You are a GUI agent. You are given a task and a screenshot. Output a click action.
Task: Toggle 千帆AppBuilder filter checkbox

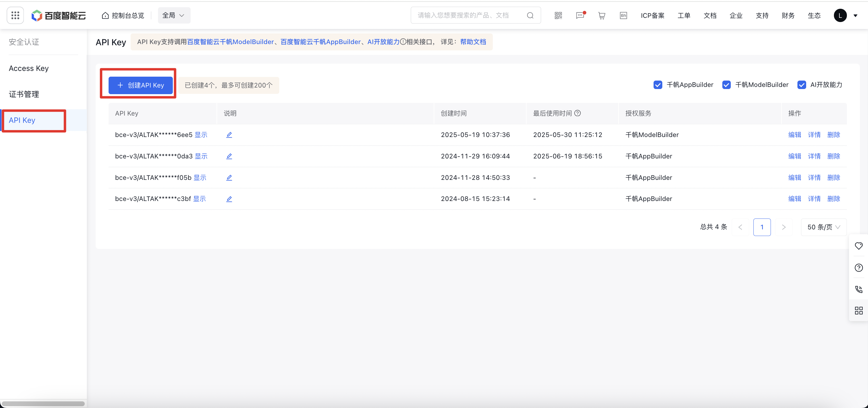[658, 85]
